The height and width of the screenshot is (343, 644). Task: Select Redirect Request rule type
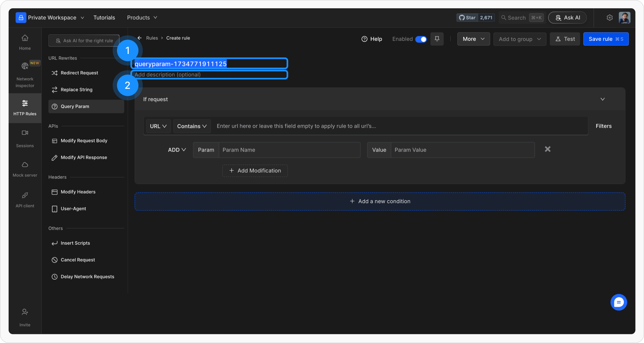(79, 73)
